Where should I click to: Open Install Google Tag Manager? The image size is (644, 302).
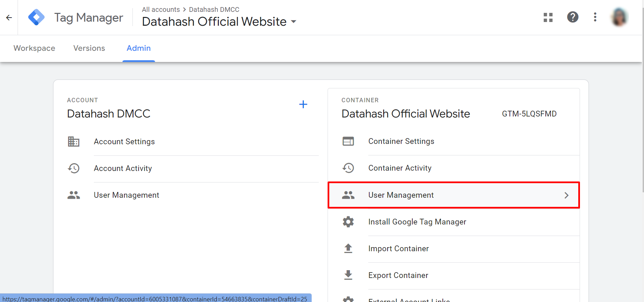(417, 222)
